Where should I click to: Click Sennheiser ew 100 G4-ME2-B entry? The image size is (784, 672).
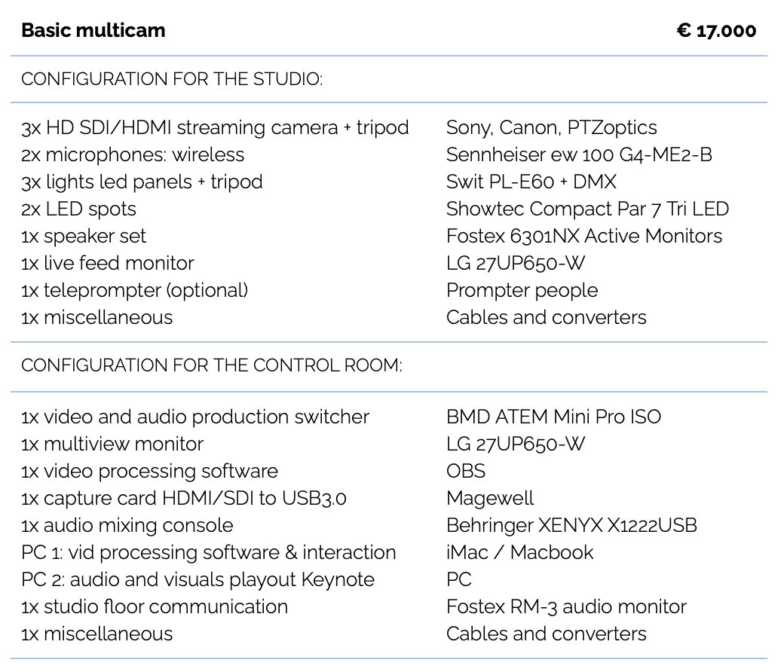click(579, 155)
